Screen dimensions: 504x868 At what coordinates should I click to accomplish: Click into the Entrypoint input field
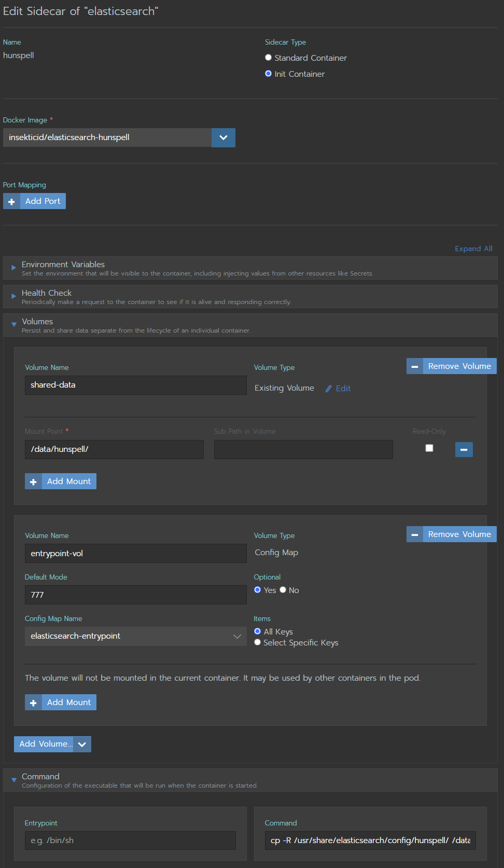click(x=130, y=841)
